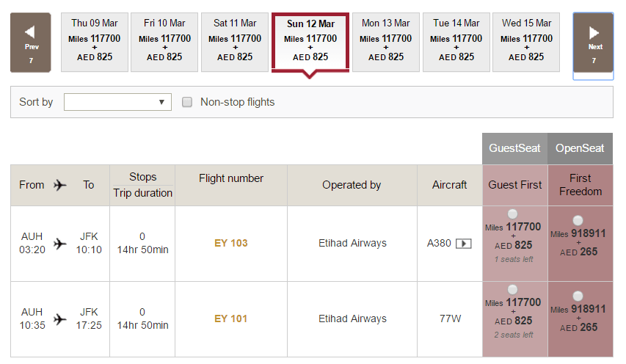The height and width of the screenshot is (364, 626).
Task: Select Guest First fare for EY 103
Action: [x=513, y=214]
